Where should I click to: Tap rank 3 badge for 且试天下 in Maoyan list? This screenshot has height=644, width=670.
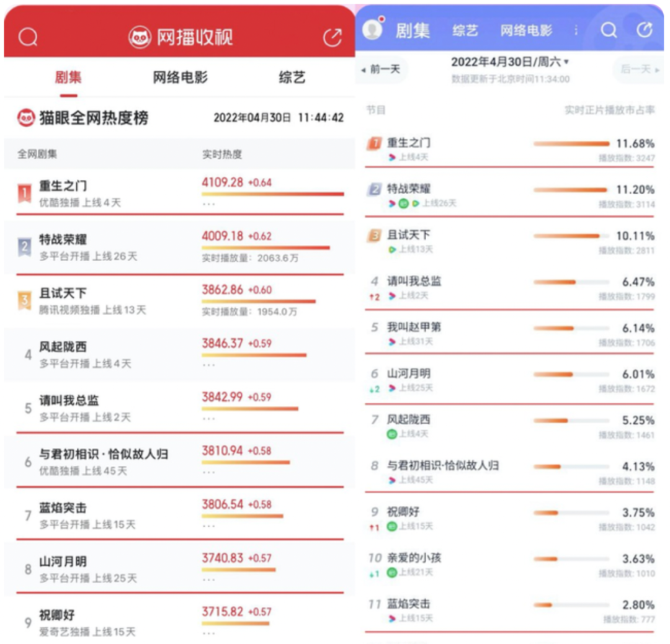[24, 300]
